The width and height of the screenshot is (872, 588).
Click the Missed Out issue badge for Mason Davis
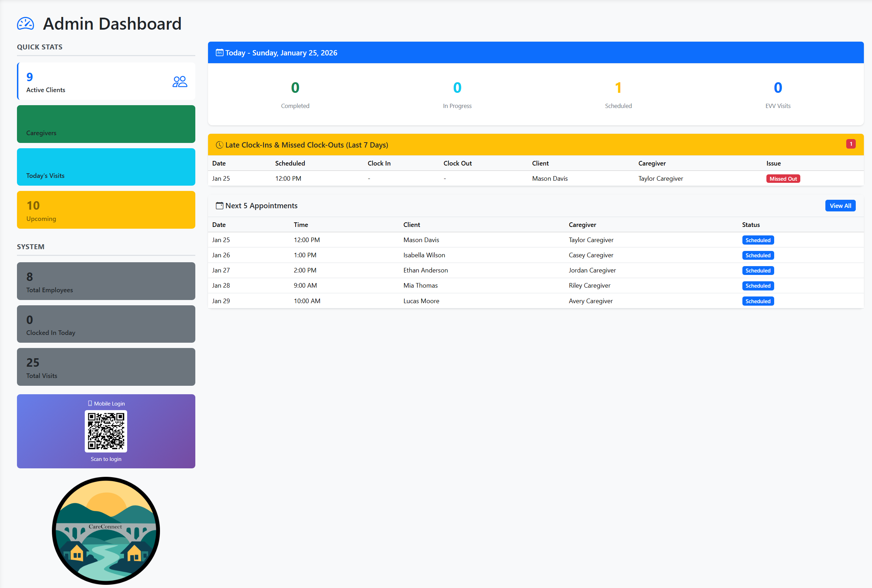(783, 179)
